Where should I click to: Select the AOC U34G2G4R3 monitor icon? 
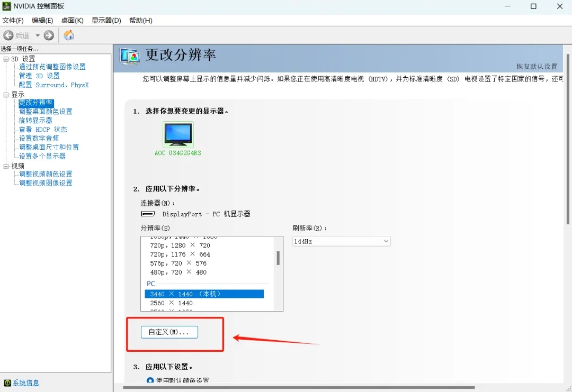[178, 134]
